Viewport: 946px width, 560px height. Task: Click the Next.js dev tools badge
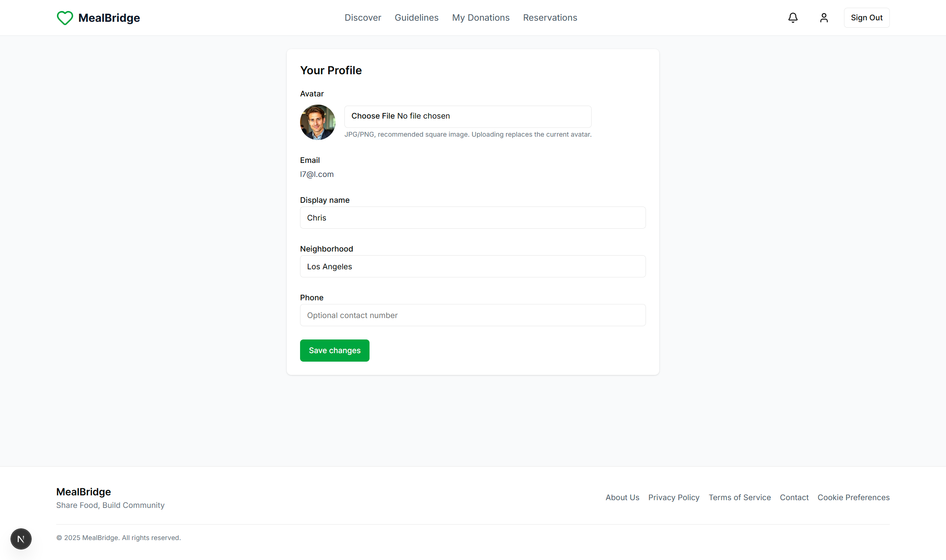pyautogui.click(x=21, y=539)
